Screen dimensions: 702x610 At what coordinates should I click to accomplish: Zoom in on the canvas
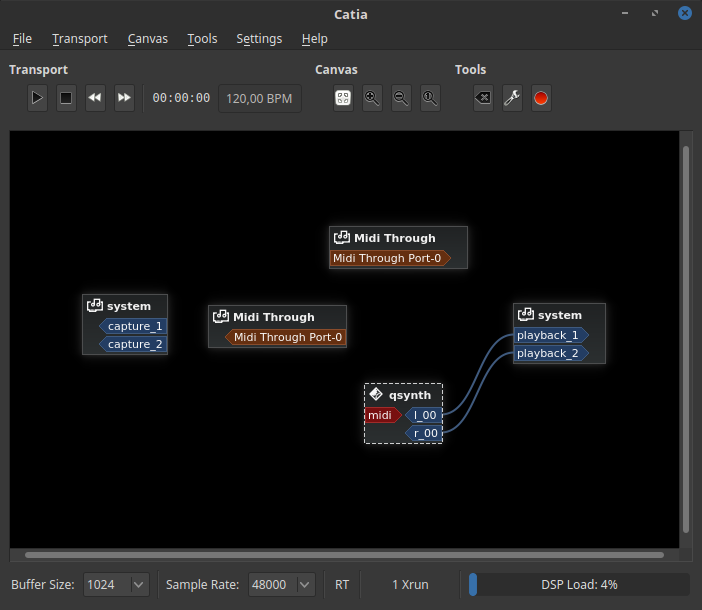coord(372,98)
